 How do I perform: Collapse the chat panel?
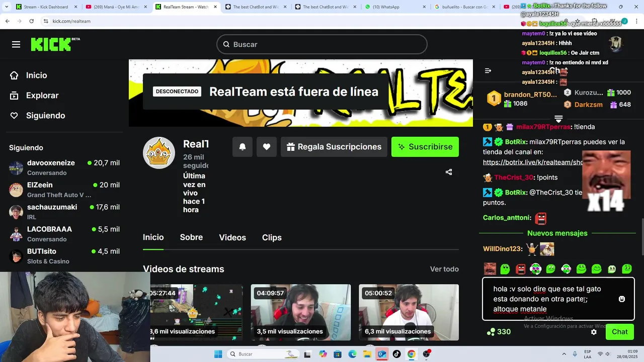(x=488, y=71)
